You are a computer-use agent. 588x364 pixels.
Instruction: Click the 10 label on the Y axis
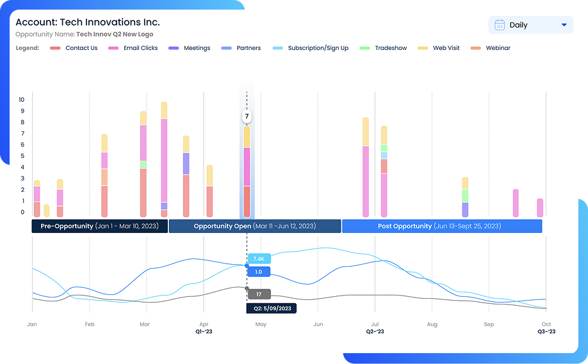click(22, 100)
